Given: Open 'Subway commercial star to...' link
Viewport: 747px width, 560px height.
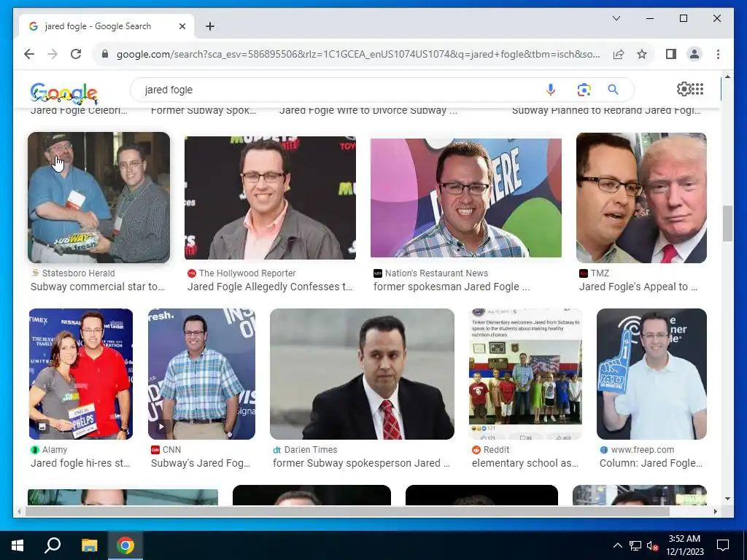Looking at the screenshot, I should [x=97, y=287].
